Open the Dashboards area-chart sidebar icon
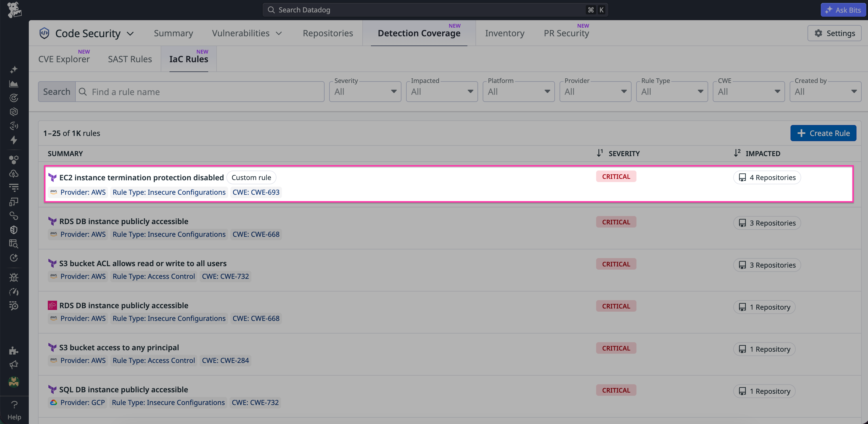Viewport: 868px width, 424px height. tap(14, 84)
